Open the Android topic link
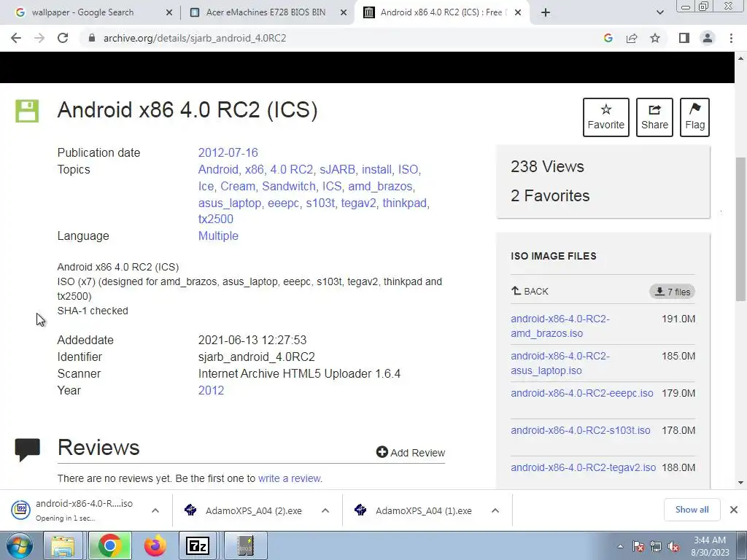This screenshot has width=747, height=560. tap(218, 169)
